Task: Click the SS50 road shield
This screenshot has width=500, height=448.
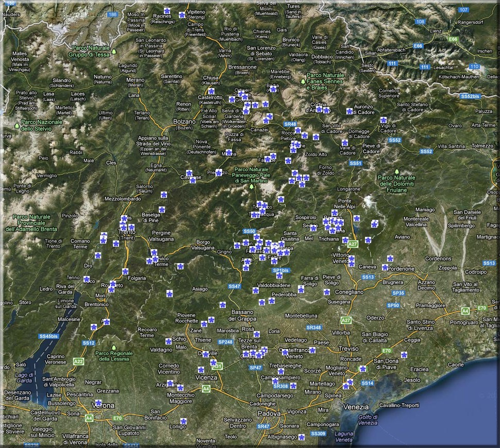Action: (249, 231)
